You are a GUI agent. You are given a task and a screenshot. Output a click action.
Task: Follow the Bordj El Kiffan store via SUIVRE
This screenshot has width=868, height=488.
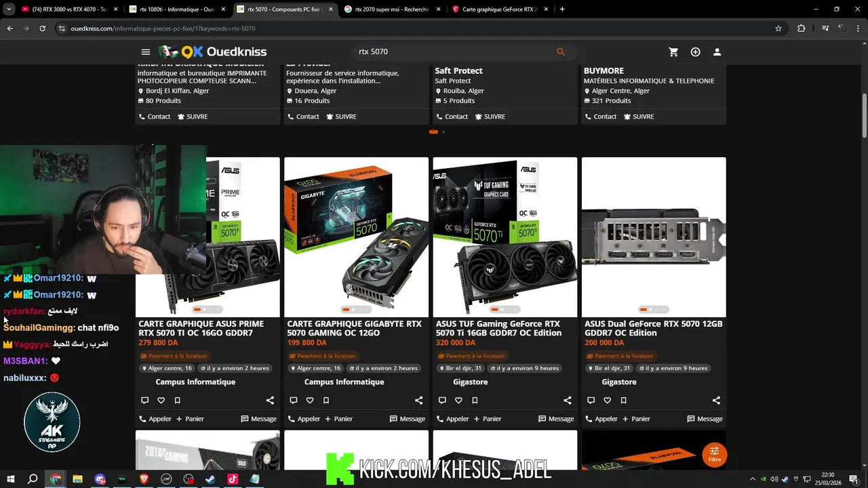(x=193, y=117)
